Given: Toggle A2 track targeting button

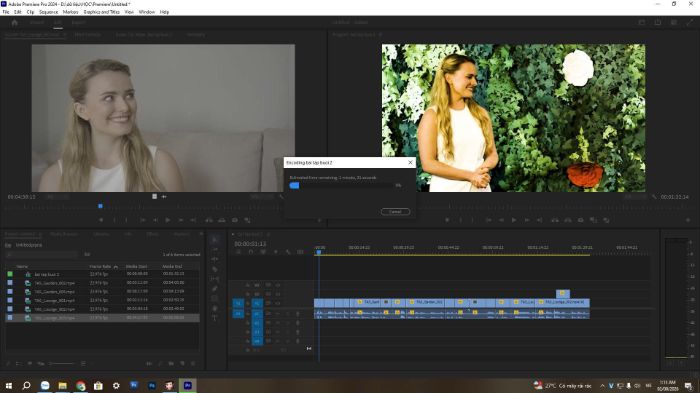Looking at the screenshot, I should coord(257,323).
